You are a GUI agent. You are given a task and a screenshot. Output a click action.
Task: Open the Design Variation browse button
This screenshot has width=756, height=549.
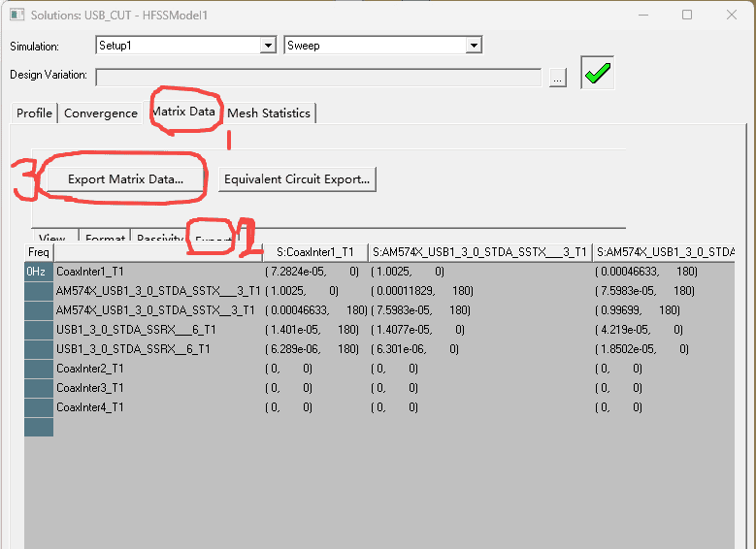(x=557, y=79)
